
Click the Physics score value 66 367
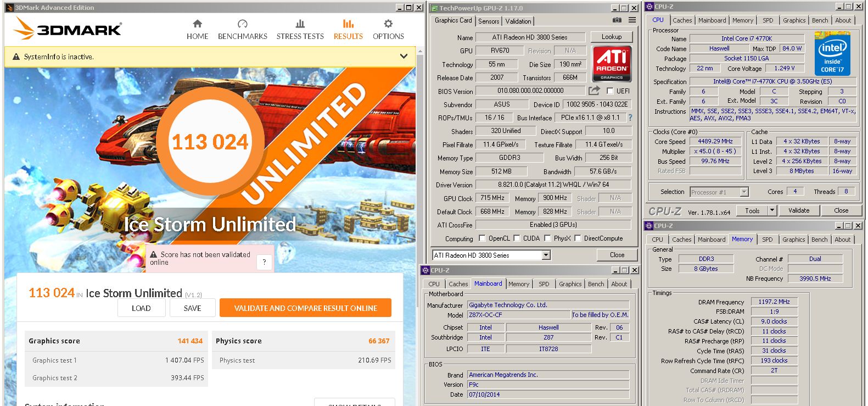[379, 341]
